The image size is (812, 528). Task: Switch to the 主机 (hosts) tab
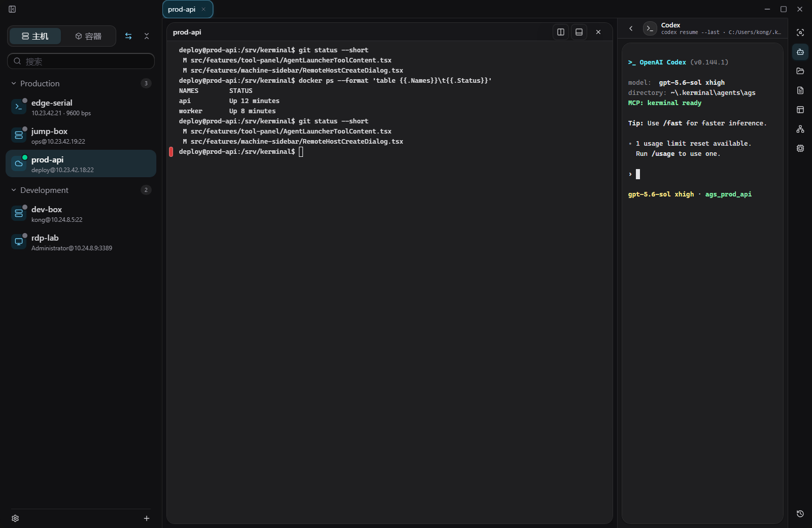pos(35,36)
